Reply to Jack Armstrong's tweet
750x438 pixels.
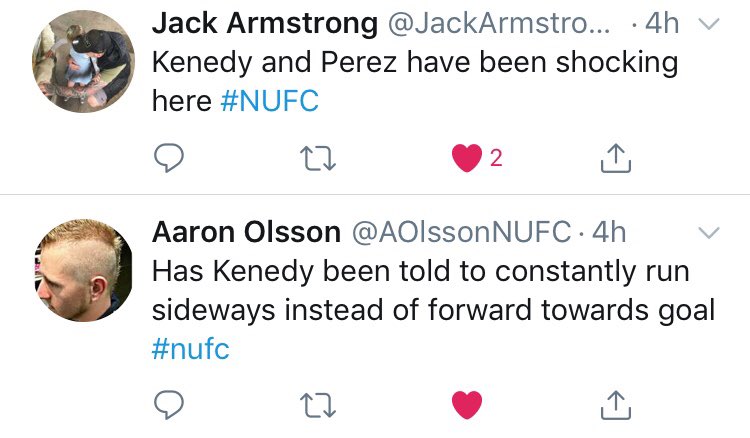tap(168, 158)
